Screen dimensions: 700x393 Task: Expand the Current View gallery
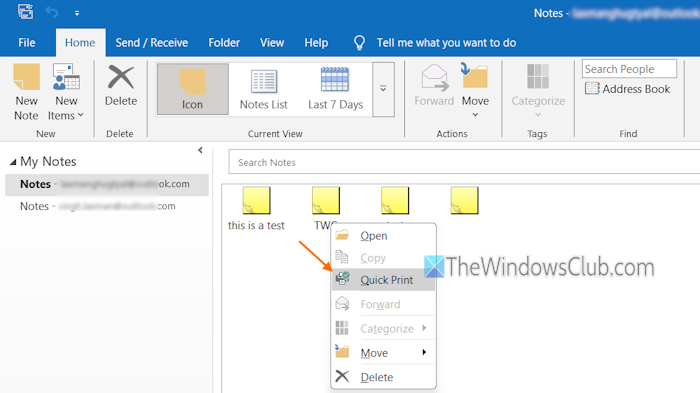383,89
